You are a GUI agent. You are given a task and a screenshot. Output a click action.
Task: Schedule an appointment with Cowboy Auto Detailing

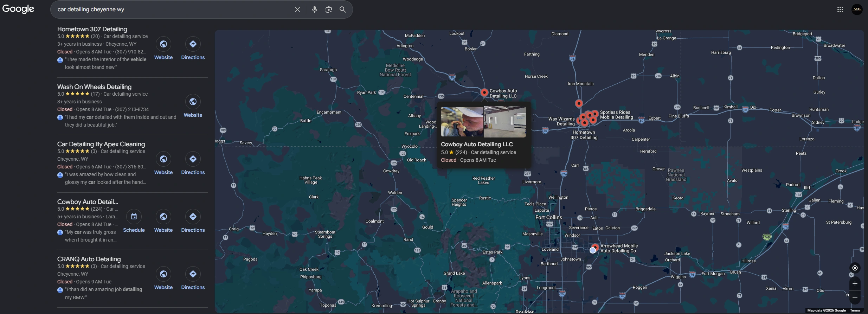coord(134,221)
